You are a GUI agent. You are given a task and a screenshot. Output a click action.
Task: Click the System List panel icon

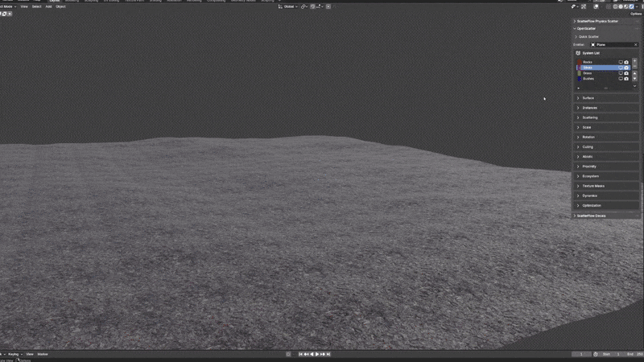(578, 53)
